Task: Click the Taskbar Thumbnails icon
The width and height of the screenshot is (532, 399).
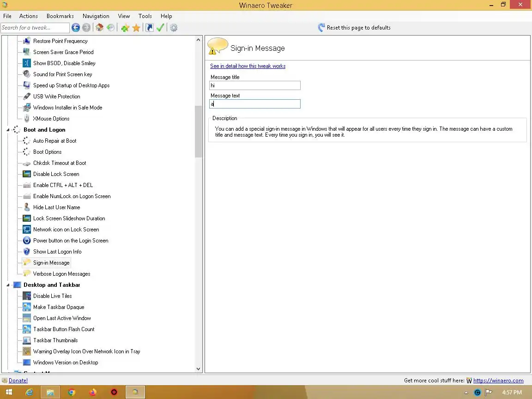Action: click(26, 340)
